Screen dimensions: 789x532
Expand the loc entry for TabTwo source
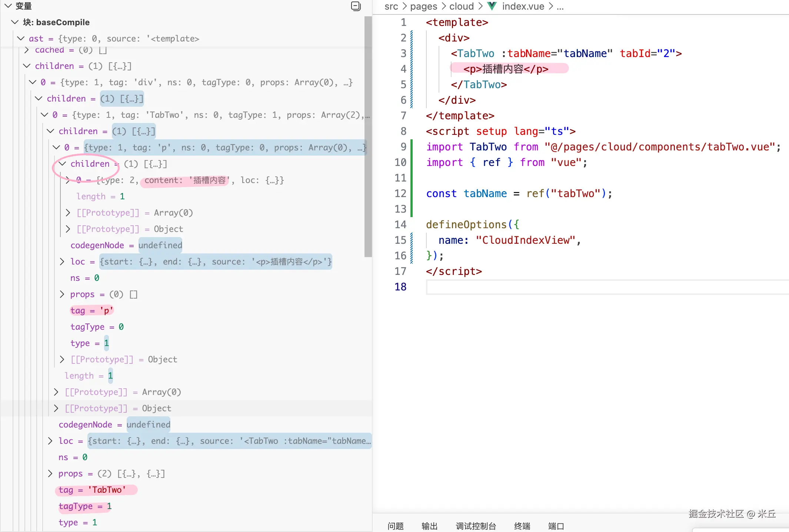pyautogui.click(x=50, y=441)
